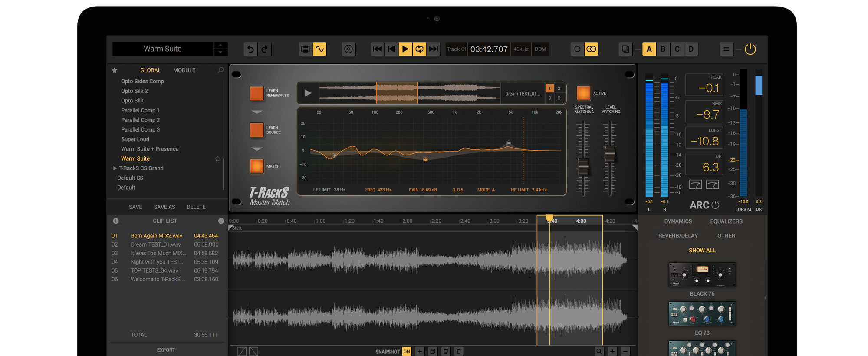Image resolution: width=868 pixels, height=356 pixels.
Task: Switch to the GLOBAL presets tab
Action: pos(150,70)
